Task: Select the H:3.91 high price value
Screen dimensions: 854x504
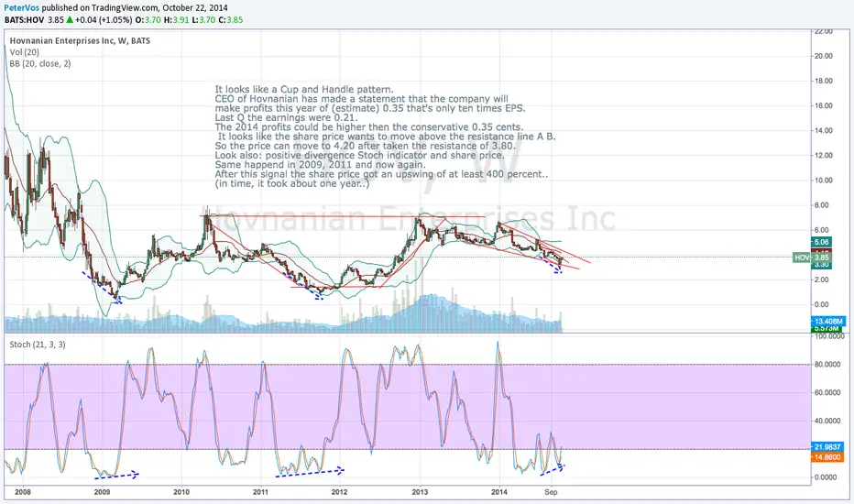Action: 176,19
